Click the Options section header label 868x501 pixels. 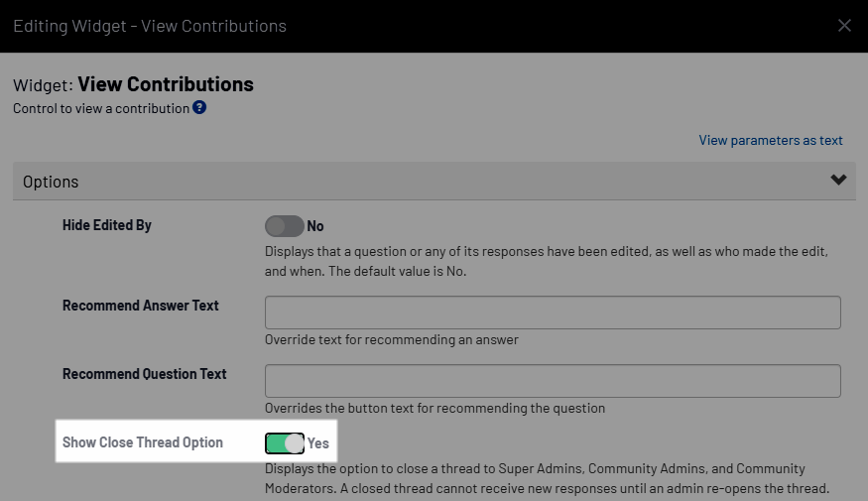51,182
